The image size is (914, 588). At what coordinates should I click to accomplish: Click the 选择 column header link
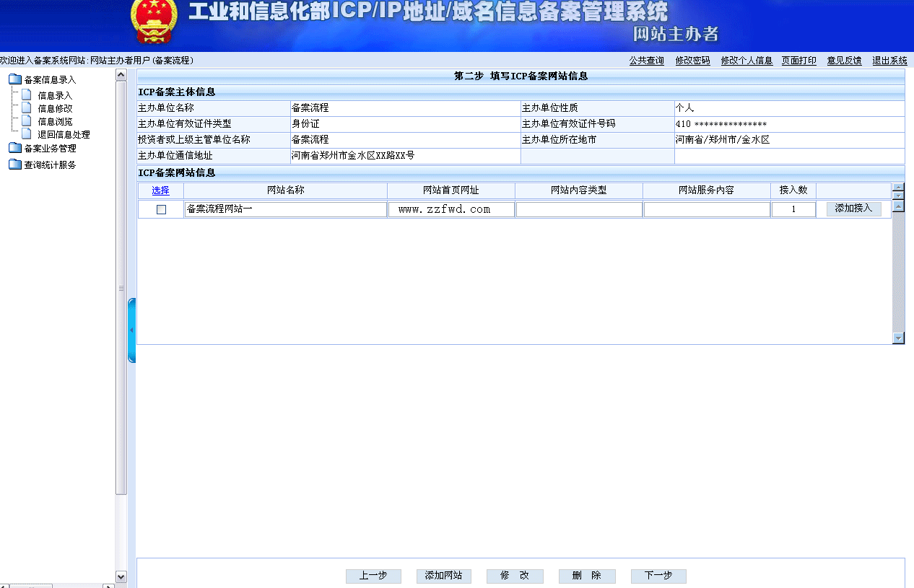coord(161,190)
